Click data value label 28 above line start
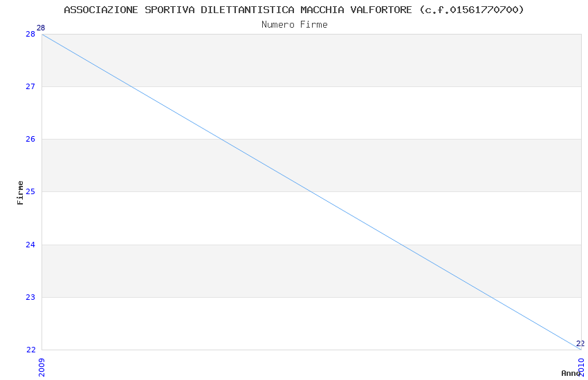The image size is (588, 380). pyautogui.click(x=41, y=28)
